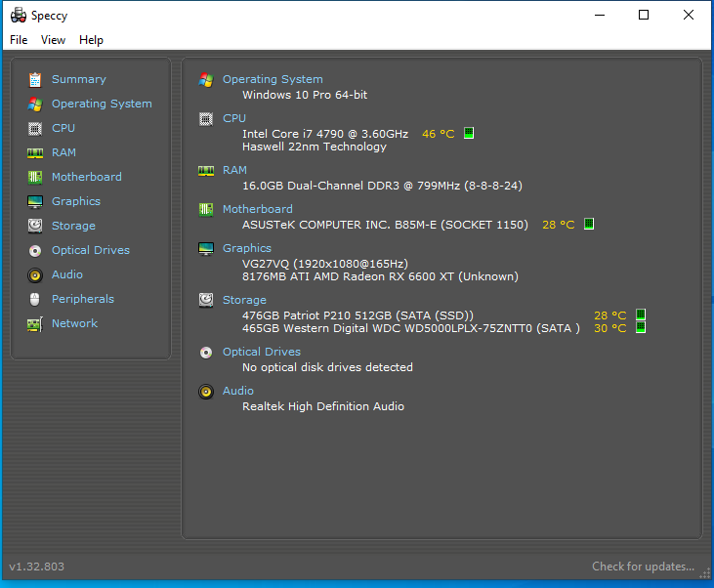This screenshot has width=714, height=588.
Task: Click the RAM icon in summary panel
Action: [x=206, y=171]
